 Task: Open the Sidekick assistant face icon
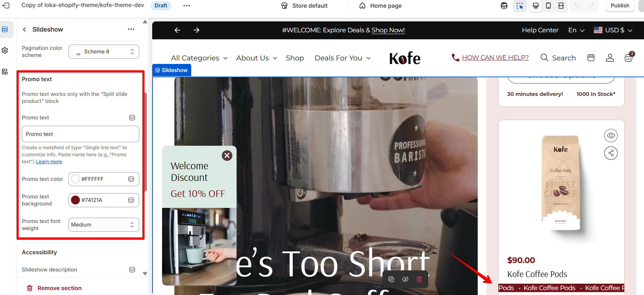(x=504, y=6)
